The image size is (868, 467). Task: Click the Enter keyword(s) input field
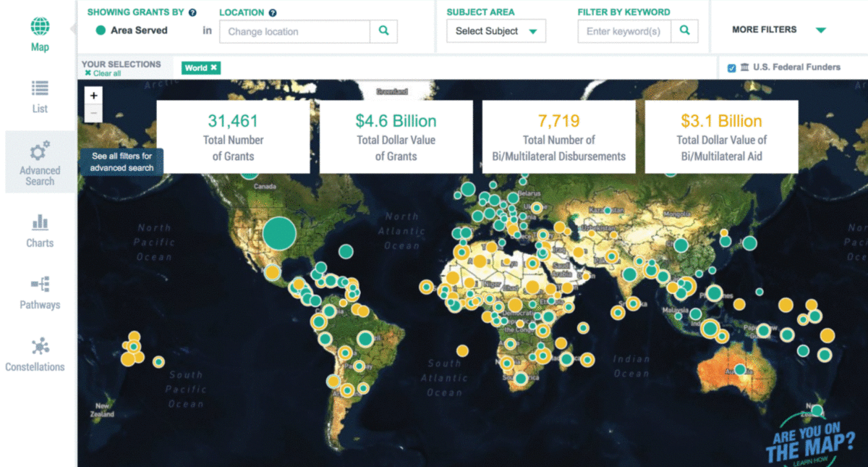624,31
